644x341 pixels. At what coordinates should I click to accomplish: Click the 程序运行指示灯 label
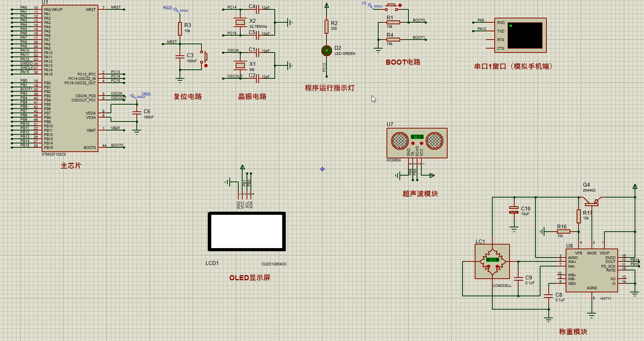pos(330,88)
